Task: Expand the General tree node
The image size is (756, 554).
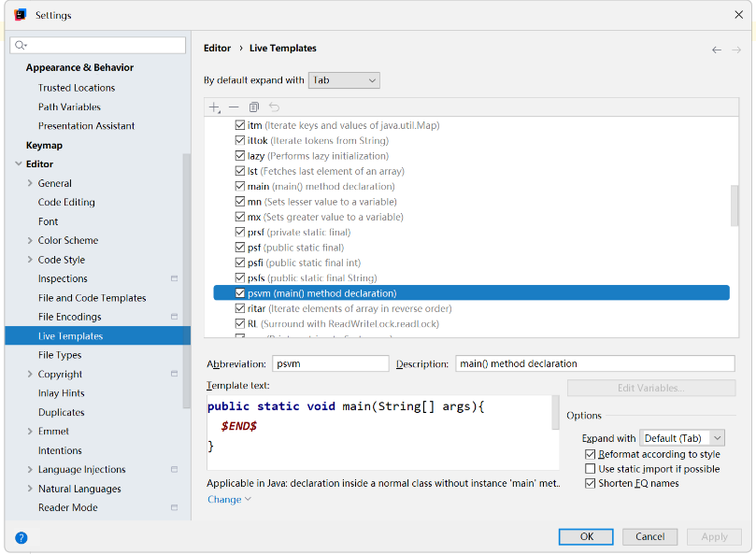Action: pyautogui.click(x=30, y=183)
